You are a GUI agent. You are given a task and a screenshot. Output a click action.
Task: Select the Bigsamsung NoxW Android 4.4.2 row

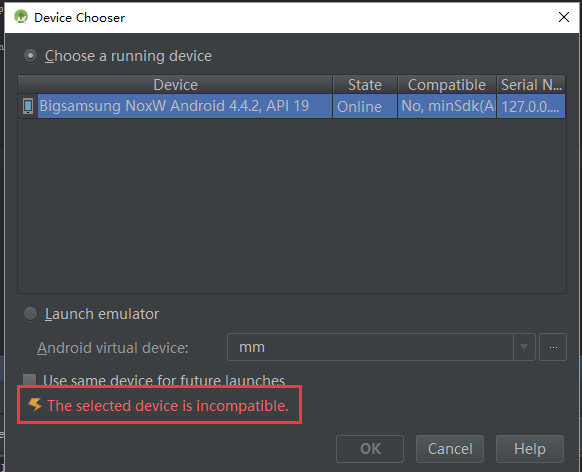pos(292,106)
